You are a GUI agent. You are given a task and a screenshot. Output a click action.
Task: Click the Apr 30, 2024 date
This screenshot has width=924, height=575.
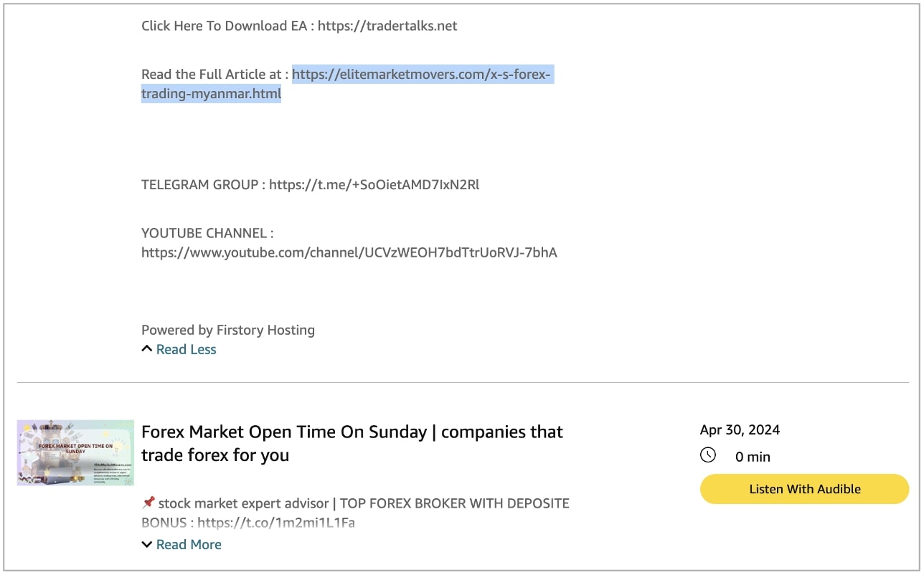740,430
